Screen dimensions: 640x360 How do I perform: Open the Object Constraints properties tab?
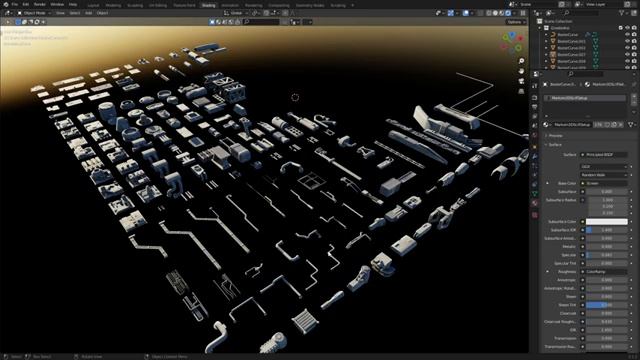(535, 184)
